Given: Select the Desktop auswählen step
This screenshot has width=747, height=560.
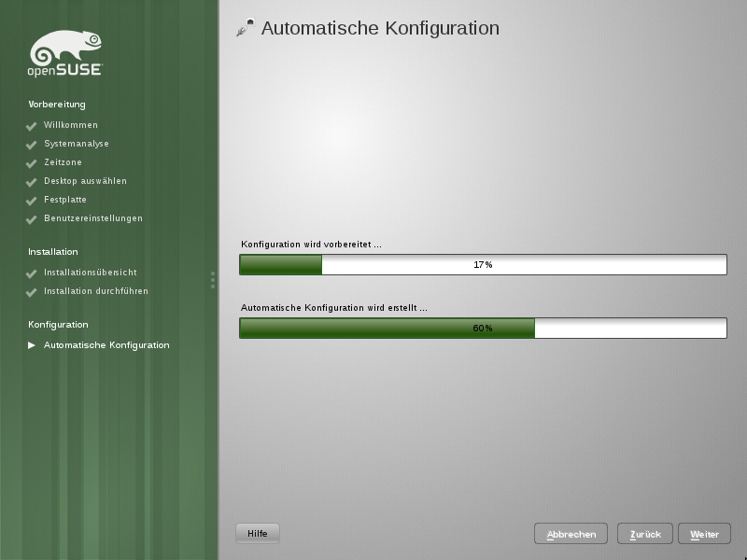Looking at the screenshot, I should (x=85, y=180).
